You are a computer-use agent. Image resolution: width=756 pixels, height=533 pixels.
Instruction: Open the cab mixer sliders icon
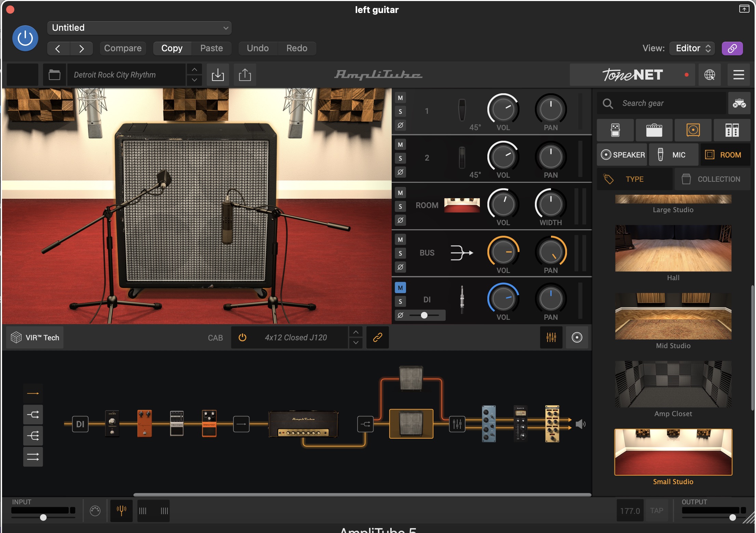click(551, 338)
